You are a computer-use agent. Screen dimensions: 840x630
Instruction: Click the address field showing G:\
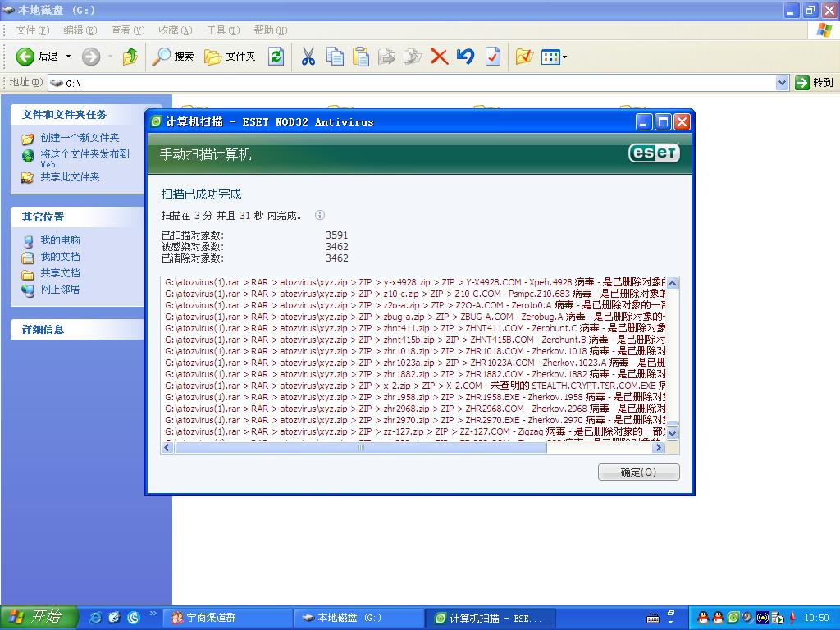pos(412,83)
